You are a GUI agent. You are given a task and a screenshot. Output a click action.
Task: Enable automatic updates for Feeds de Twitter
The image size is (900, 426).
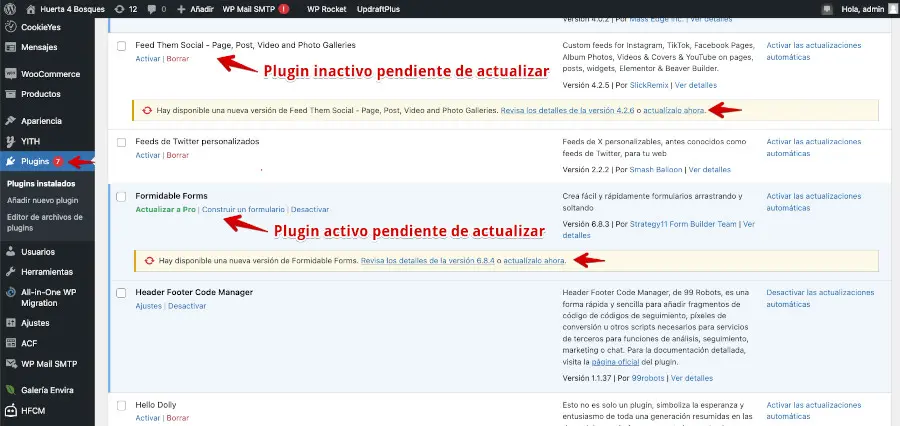click(x=814, y=148)
